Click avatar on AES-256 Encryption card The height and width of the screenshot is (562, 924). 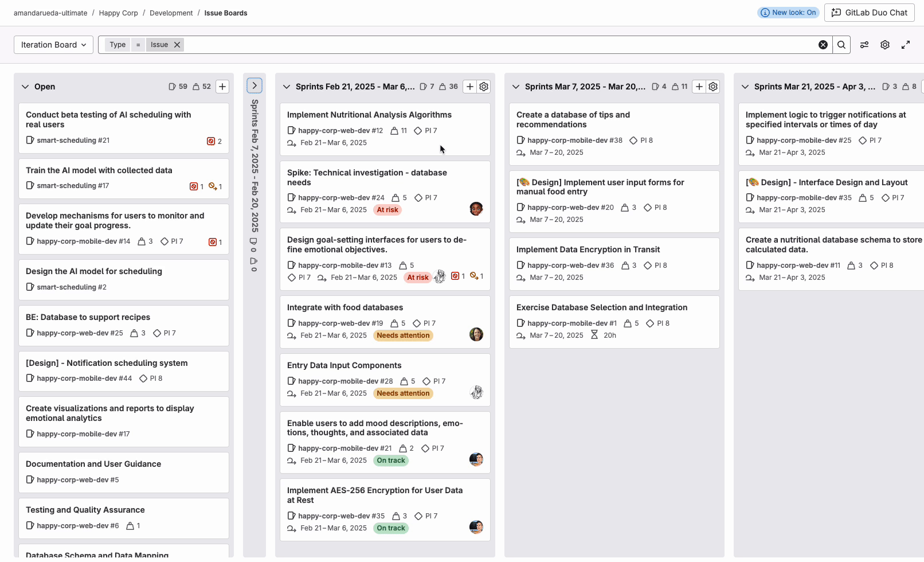click(476, 527)
